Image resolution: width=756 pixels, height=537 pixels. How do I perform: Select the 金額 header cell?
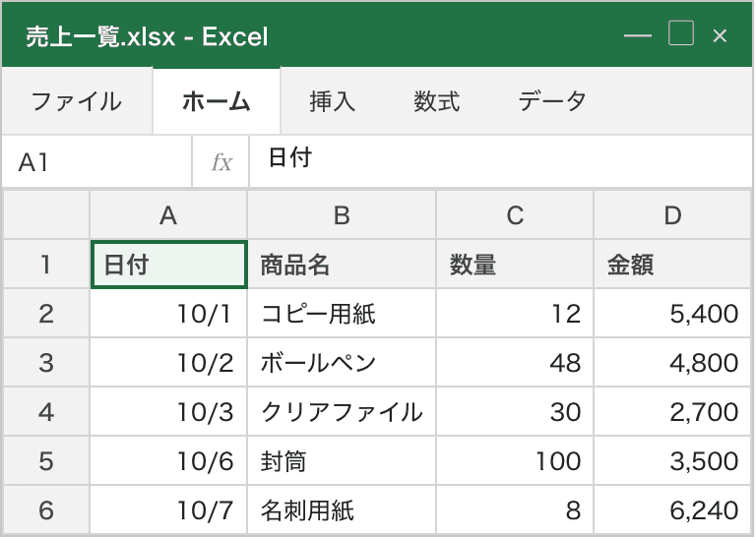click(672, 264)
